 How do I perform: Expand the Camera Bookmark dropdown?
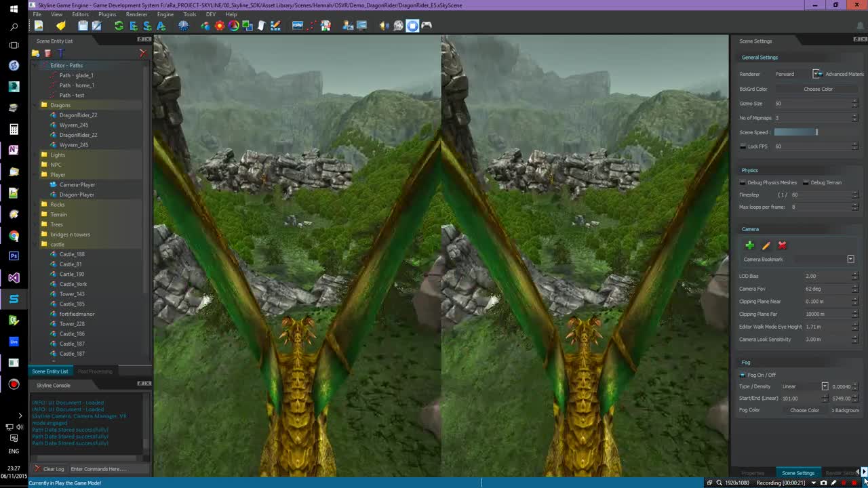tap(850, 259)
